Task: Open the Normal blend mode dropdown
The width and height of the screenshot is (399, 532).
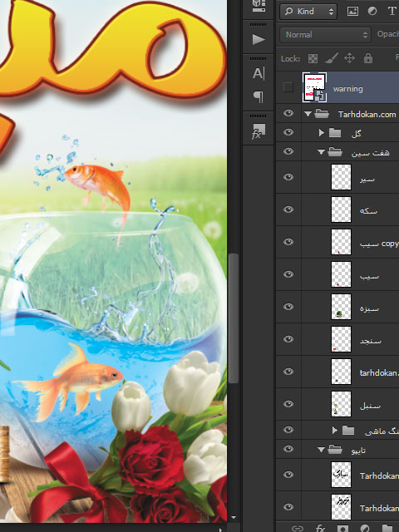Action: (325, 35)
